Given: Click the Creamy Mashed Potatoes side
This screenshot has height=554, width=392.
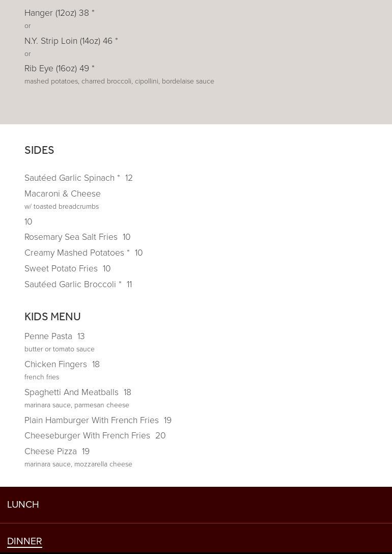Looking at the screenshot, I should 74,253.
